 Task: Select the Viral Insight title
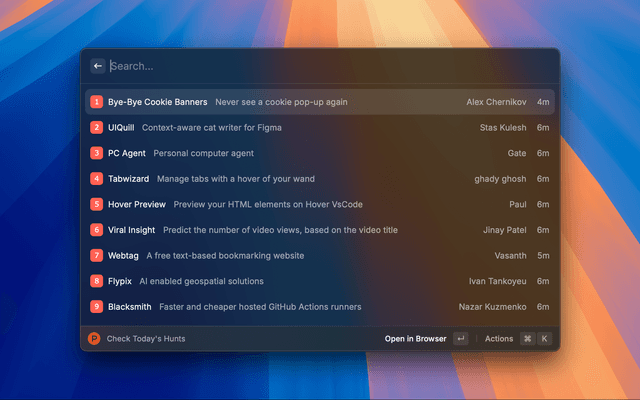click(131, 230)
